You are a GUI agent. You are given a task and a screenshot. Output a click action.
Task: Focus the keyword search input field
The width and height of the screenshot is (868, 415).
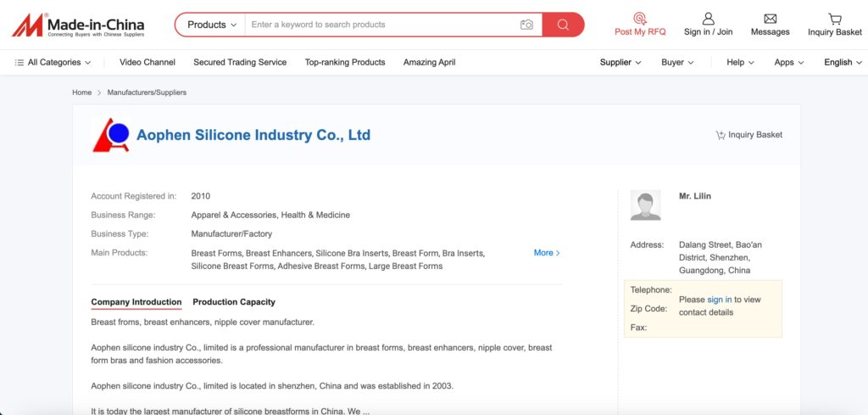pos(384,25)
